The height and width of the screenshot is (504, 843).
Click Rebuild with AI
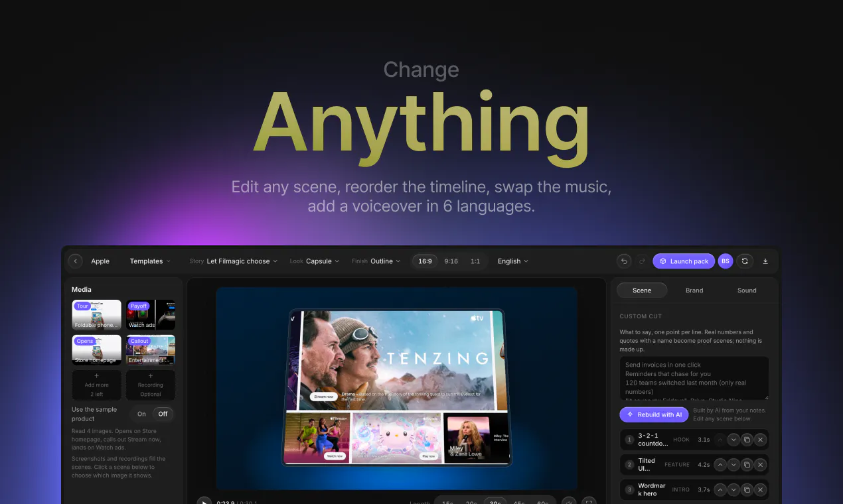(x=654, y=414)
